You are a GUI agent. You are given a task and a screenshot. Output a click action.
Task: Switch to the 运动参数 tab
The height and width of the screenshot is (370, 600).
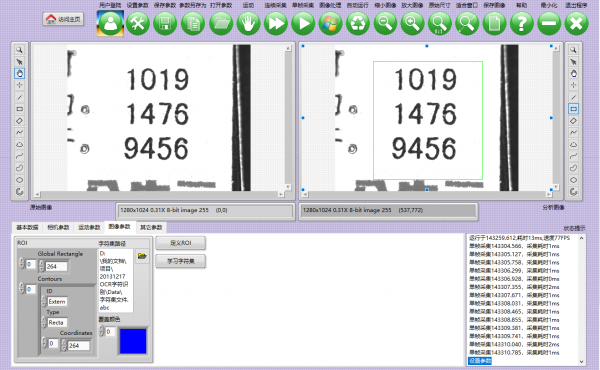click(x=89, y=227)
